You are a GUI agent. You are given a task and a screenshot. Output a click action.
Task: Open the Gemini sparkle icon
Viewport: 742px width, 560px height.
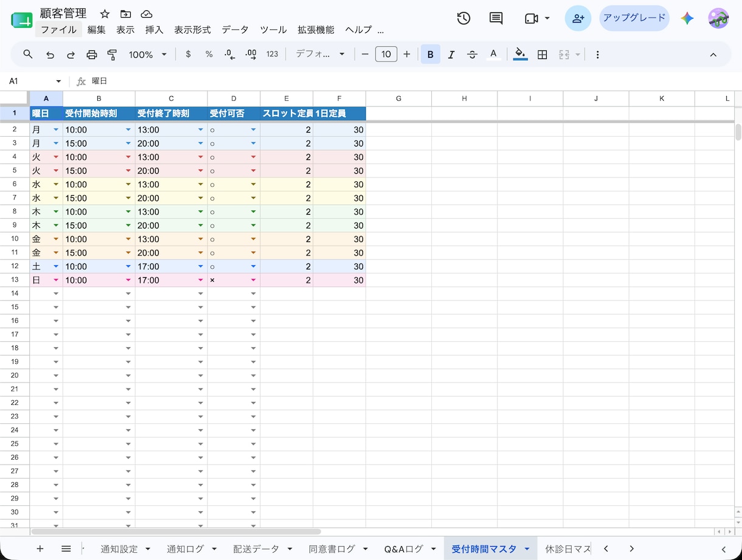click(x=687, y=18)
